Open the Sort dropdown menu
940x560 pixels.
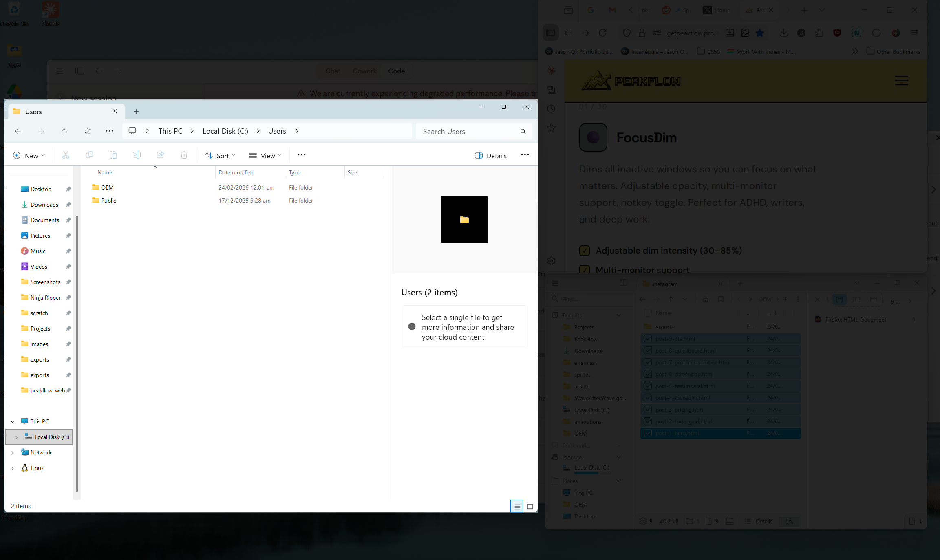[x=220, y=156]
